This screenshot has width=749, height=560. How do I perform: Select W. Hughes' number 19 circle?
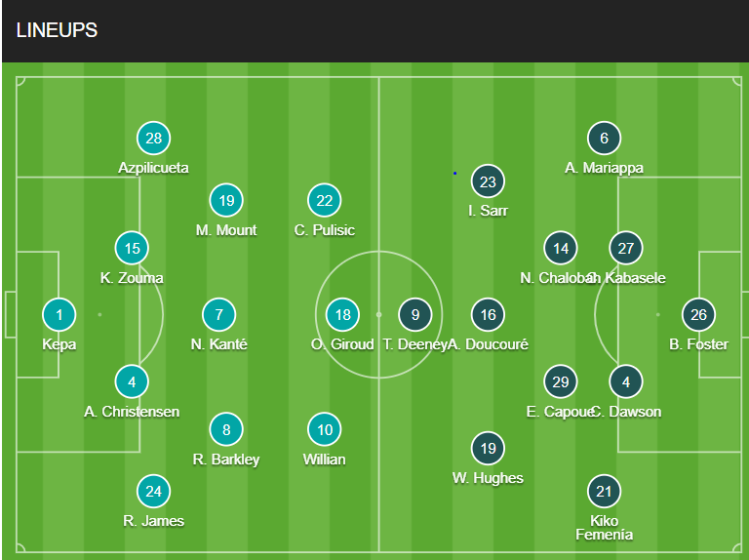coord(488,448)
